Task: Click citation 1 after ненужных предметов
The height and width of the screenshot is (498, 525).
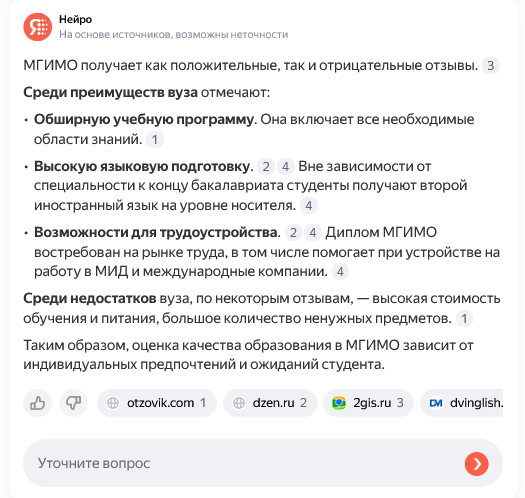Action: tap(464, 318)
